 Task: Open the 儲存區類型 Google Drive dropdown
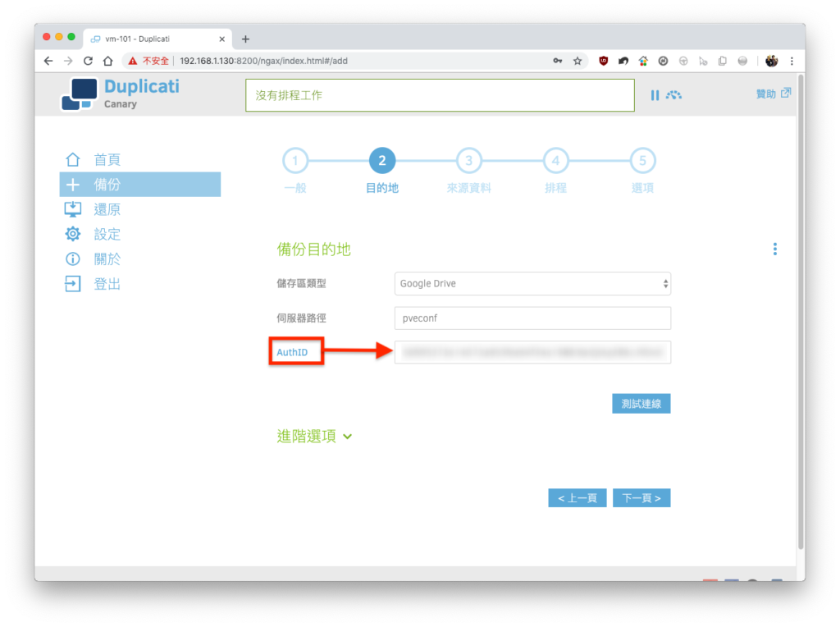[x=532, y=283]
